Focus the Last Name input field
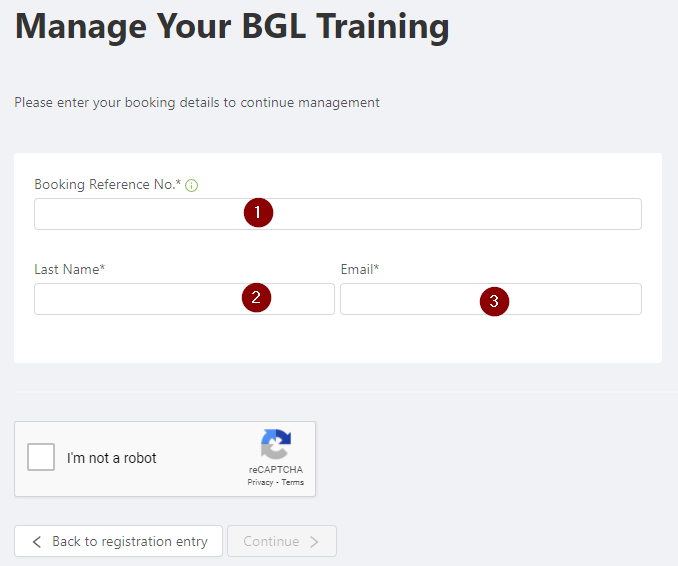The image size is (678, 566). [x=184, y=299]
